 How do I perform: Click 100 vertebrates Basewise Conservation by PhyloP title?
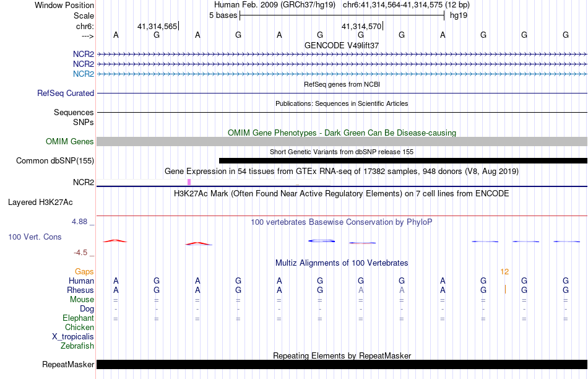click(x=342, y=222)
